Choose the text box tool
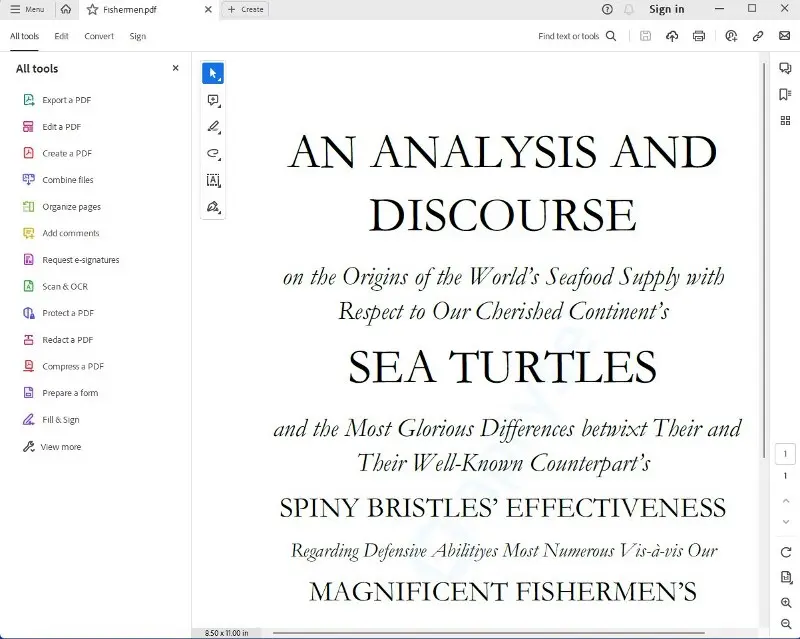This screenshot has width=800, height=639. (x=213, y=180)
